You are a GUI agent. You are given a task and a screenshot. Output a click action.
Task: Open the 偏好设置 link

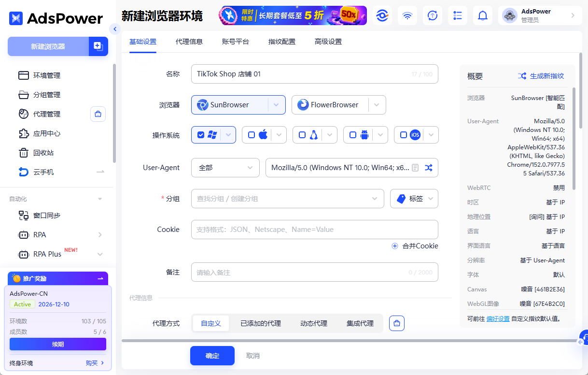click(x=498, y=318)
